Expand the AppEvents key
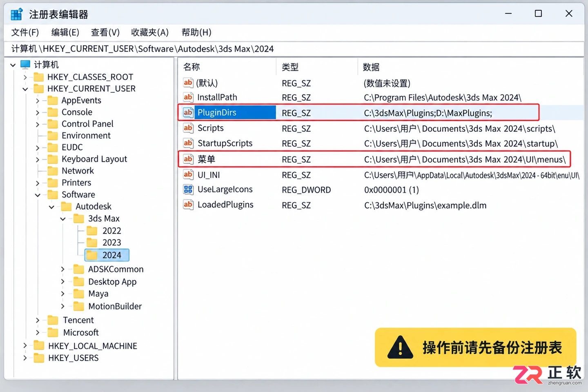This screenshot has width=588, height=392. (x=38, y=100)
